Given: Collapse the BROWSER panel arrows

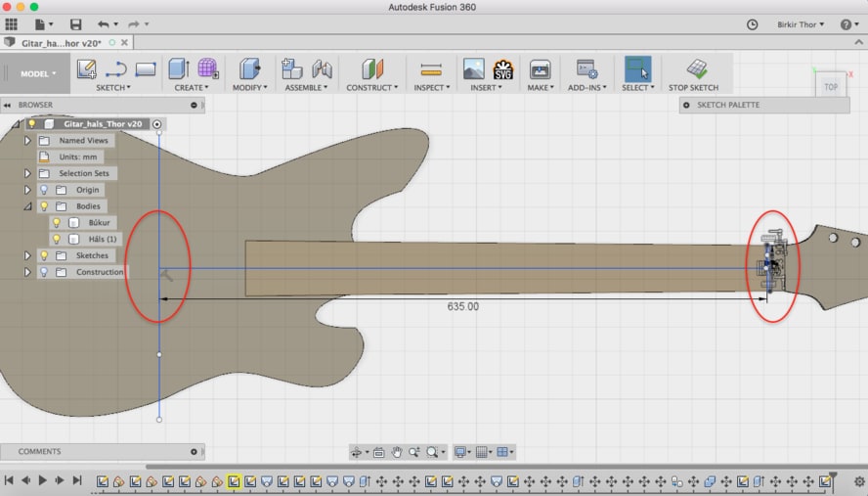Looking at the screenshot, I should click(7, 105).
